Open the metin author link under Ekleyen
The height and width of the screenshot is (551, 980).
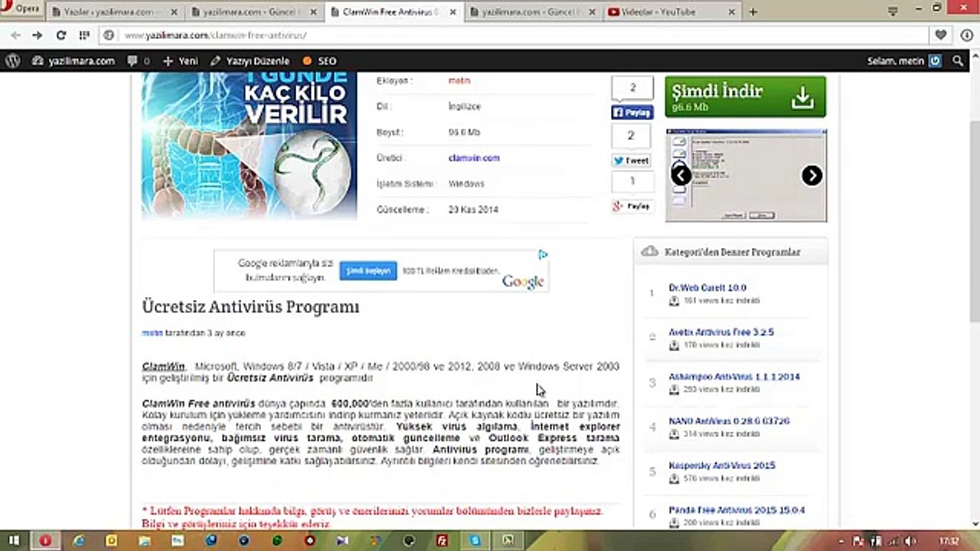[459, 81]
